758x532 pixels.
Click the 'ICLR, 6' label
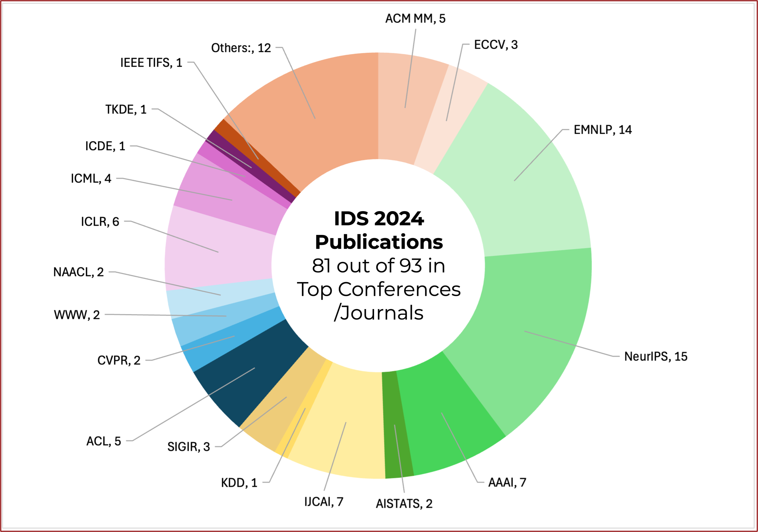point(100,222)
